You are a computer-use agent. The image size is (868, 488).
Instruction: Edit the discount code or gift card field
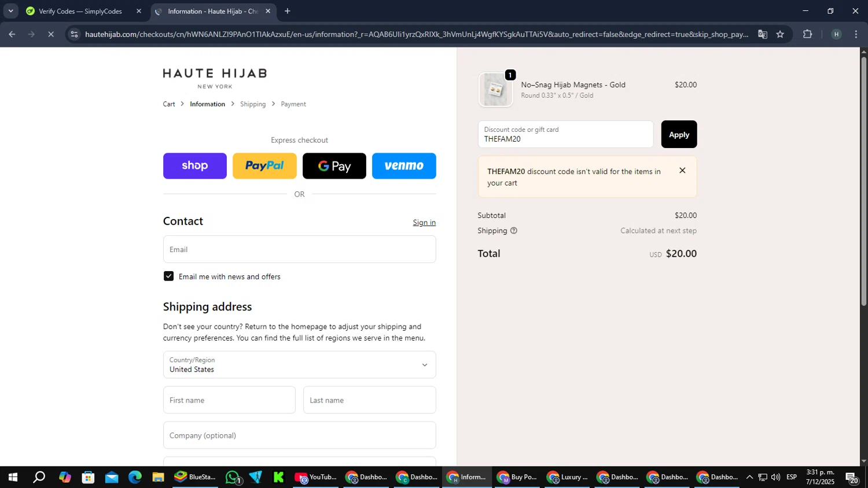pos(565,134)
